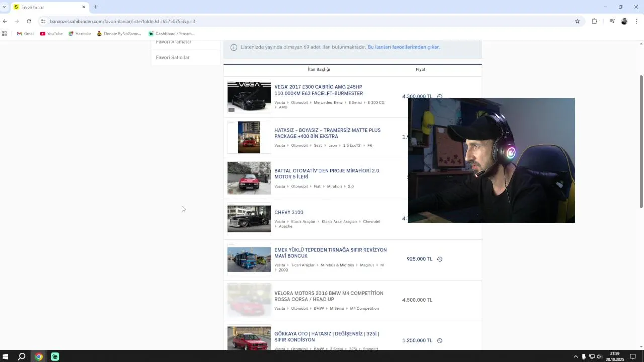Open the tab search dropdown arrow

click(x=4, y=7)
